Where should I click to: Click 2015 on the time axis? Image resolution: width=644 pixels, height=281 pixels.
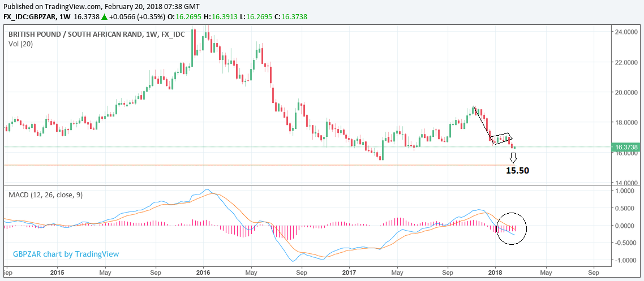[56, 271]
